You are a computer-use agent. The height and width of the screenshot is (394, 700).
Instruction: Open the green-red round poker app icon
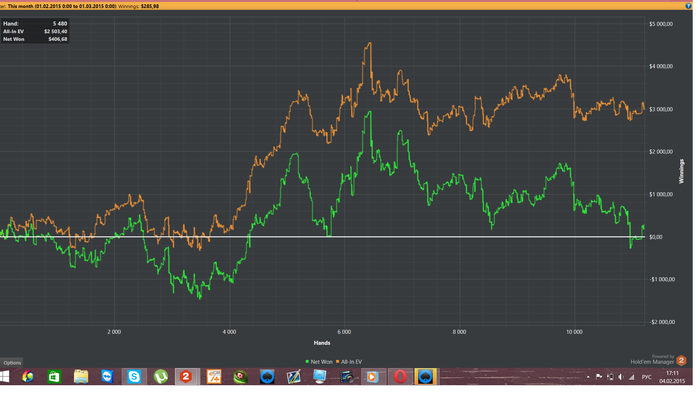click(240, 377)
